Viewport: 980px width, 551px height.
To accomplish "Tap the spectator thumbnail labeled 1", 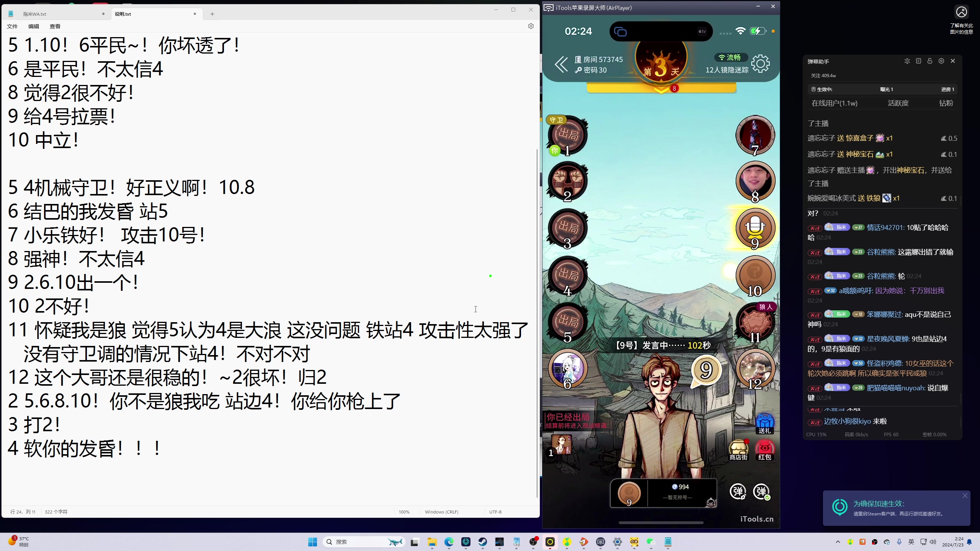I will 561,445.
